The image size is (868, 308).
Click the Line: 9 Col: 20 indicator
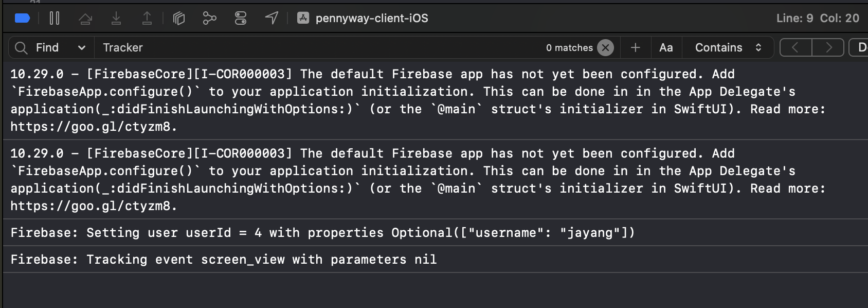(x=818, y=19)
